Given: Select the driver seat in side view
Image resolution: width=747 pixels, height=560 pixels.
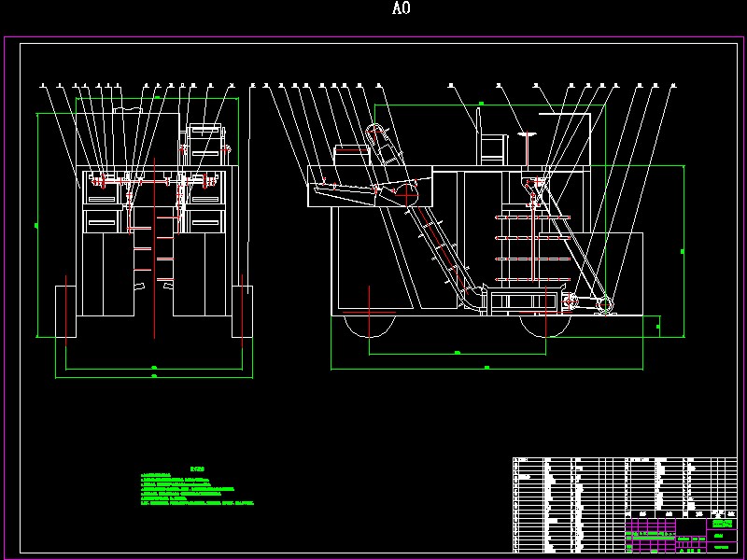Looking at the screenshot, I should [492, 136].
